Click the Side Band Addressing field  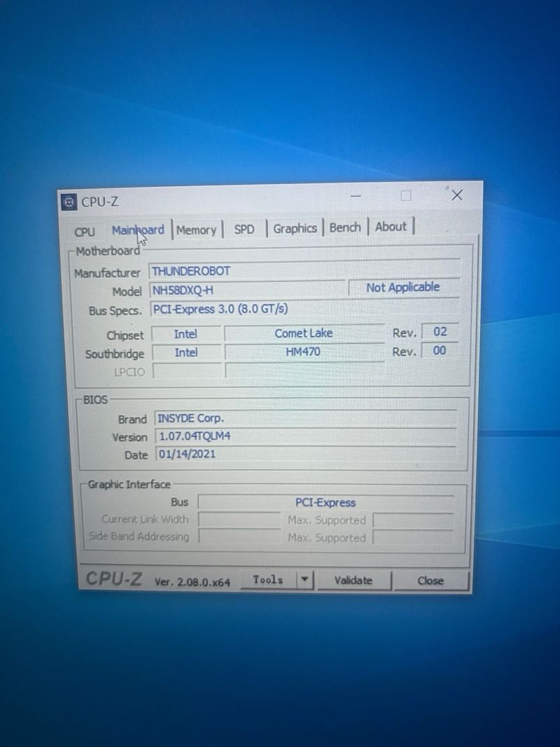tap(239, 536)
